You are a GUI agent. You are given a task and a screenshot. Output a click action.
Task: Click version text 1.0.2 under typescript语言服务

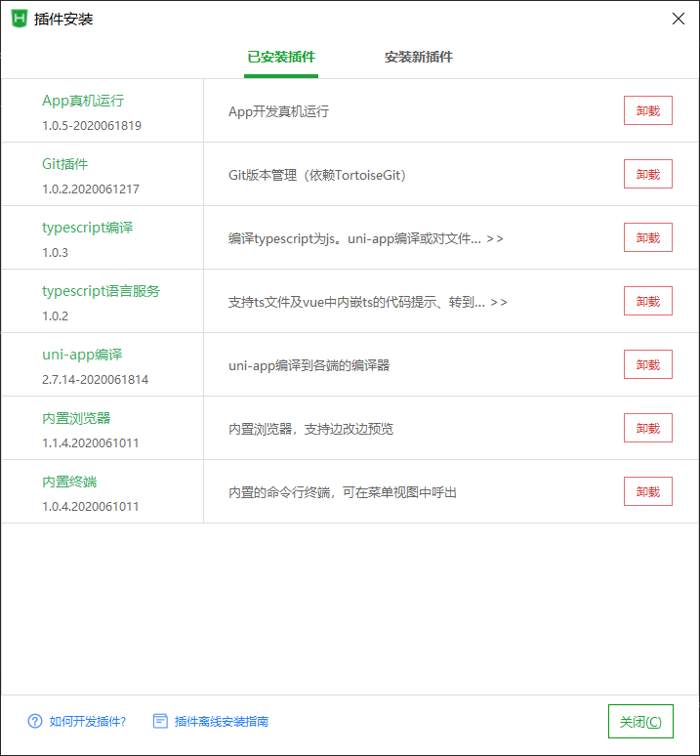(x=55, y=316)
